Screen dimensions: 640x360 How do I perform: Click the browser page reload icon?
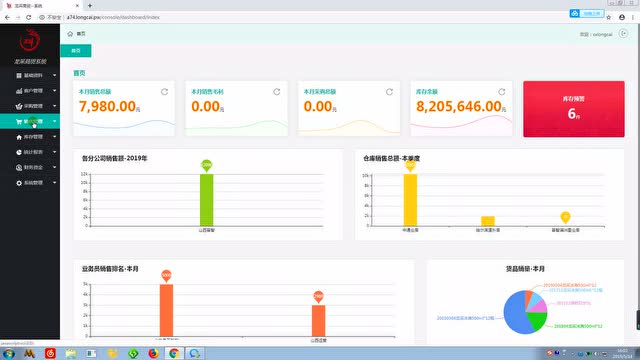coord(29,17)
